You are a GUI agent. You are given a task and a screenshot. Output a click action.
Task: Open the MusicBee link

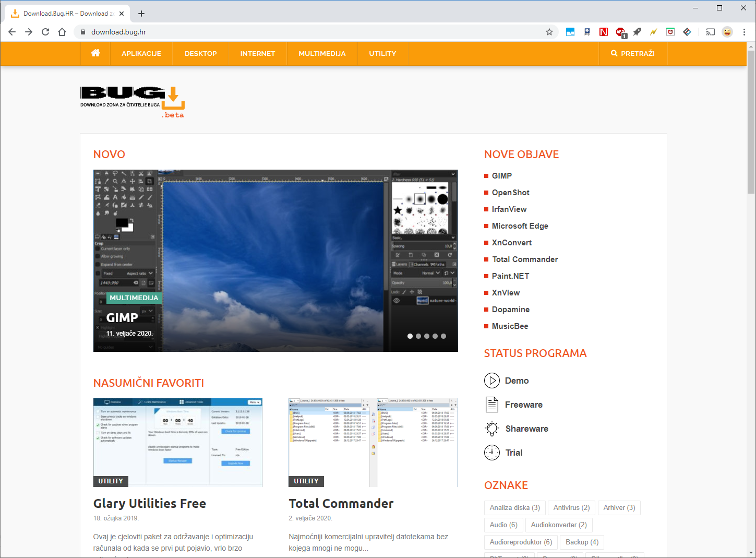[x=510, y=326]
